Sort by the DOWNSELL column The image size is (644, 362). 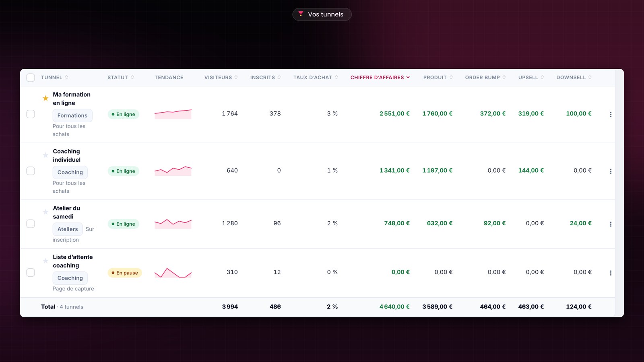tap(574, 78)
